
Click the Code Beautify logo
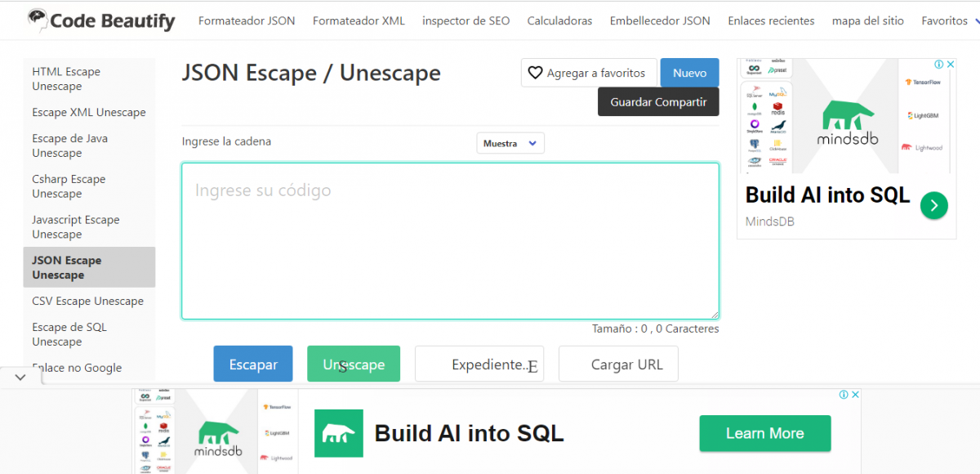click(x=100, y=20)
